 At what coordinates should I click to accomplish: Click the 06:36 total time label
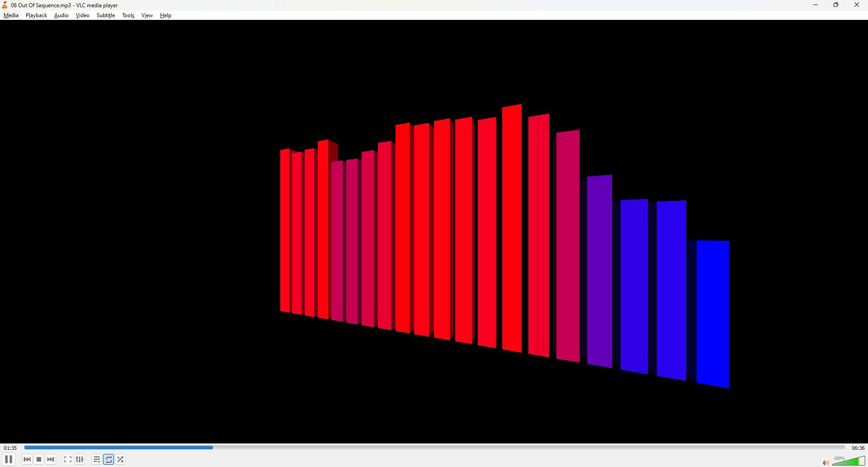[x=858, y=448]
